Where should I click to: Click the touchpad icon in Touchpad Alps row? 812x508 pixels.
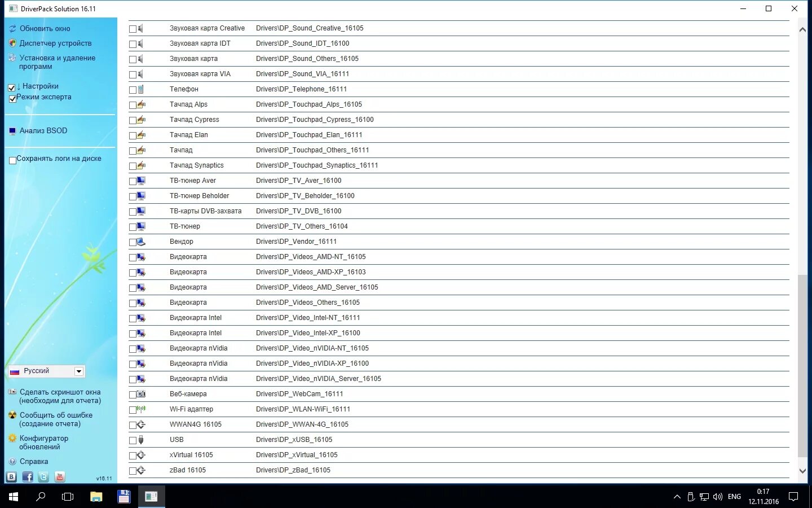(142, 104)
